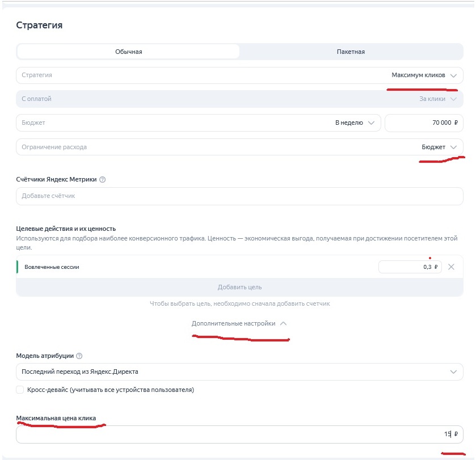The width and height of the screenshot is (476, 460).
Task: Switch to the Пакетная tab
Action: (x=351, y=52)
